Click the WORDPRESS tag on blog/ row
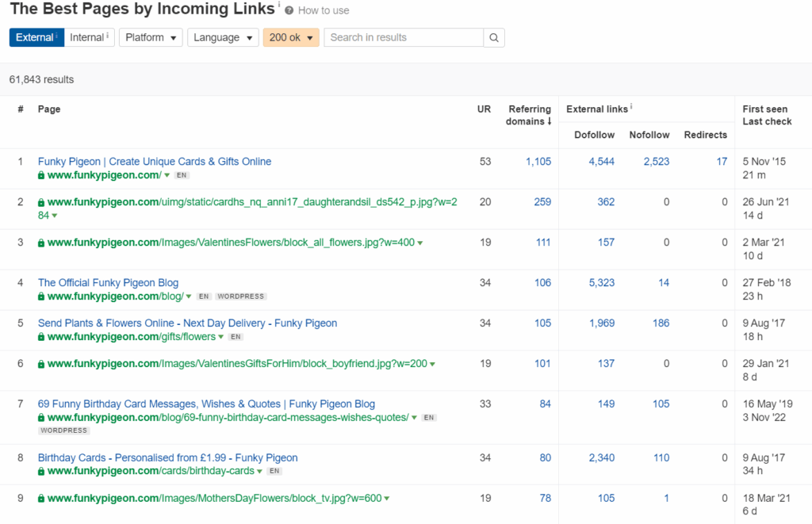This screenshot has height=524, width=812. point(241,296)
